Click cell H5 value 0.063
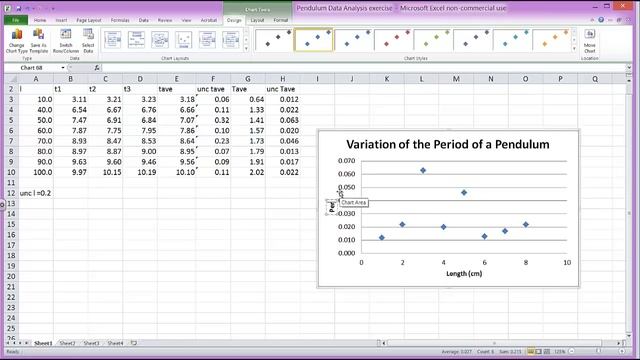 click(x=282, y=120)
